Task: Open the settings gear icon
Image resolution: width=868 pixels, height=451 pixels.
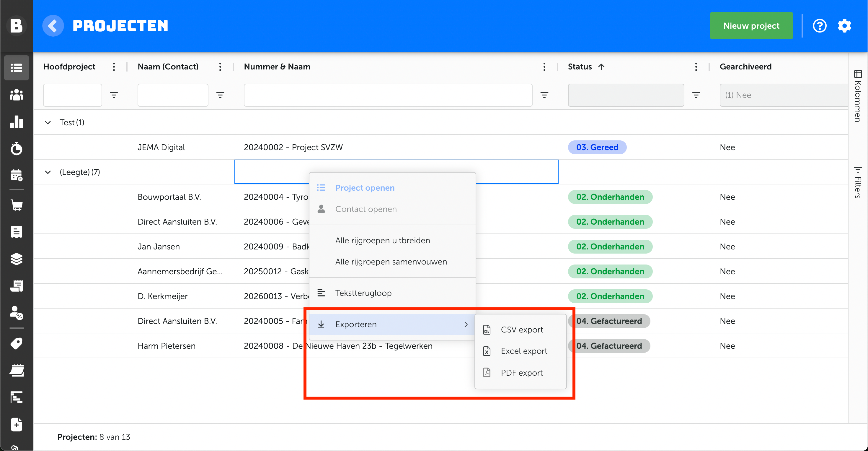Action: (x=844, y=26)
